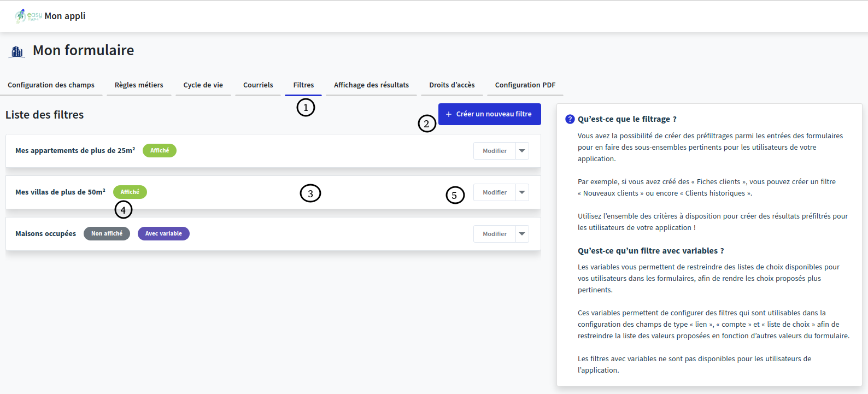
Task: Select the Filtres tab
Action: coord(303,85)
